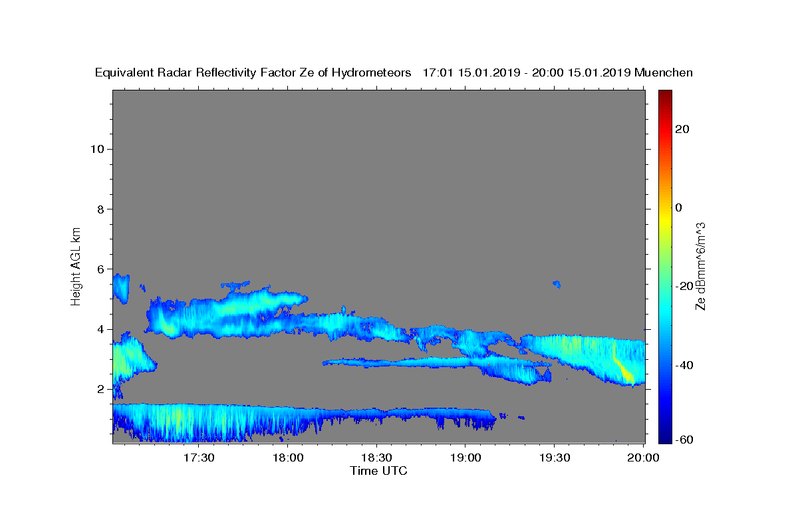The image size is (798, 532).
Task: Click the height tick label '6'
Action: 100,269
